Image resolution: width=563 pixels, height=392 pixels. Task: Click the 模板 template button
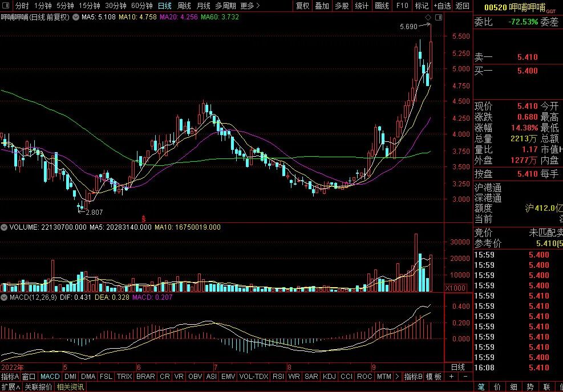click(434, 377)
